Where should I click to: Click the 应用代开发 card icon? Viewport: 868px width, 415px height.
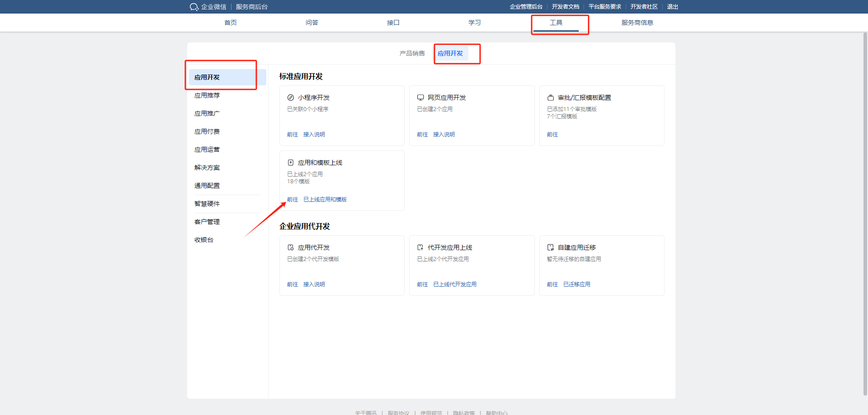[x=291, y=247]
